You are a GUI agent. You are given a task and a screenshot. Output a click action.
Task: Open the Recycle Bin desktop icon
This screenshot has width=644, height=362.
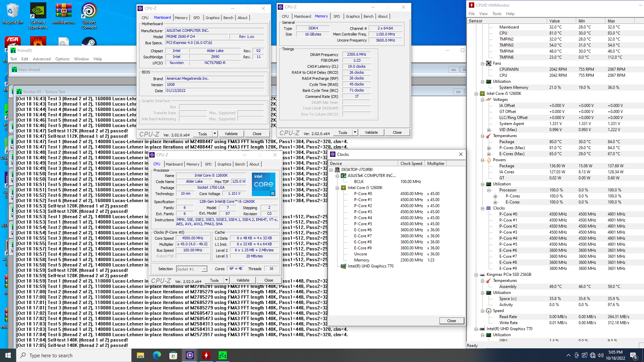click(x=12, y=13)
